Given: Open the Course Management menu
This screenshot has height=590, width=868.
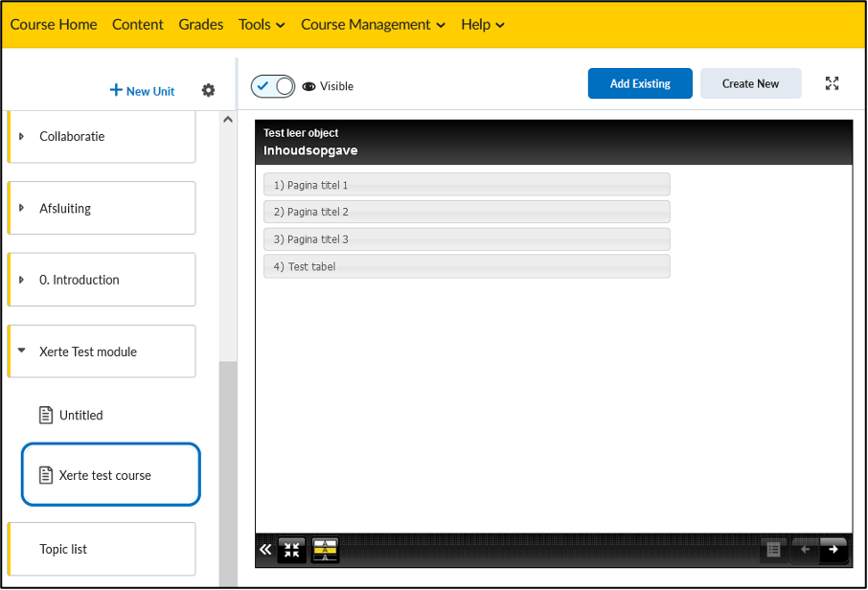Looking at the screenshot, I should click(x=373, y=24).
